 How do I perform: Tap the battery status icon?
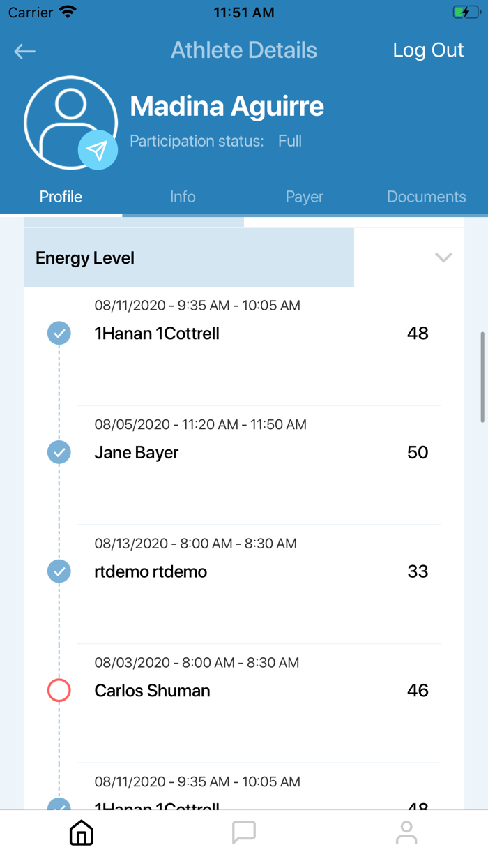(x=465, y=13)
